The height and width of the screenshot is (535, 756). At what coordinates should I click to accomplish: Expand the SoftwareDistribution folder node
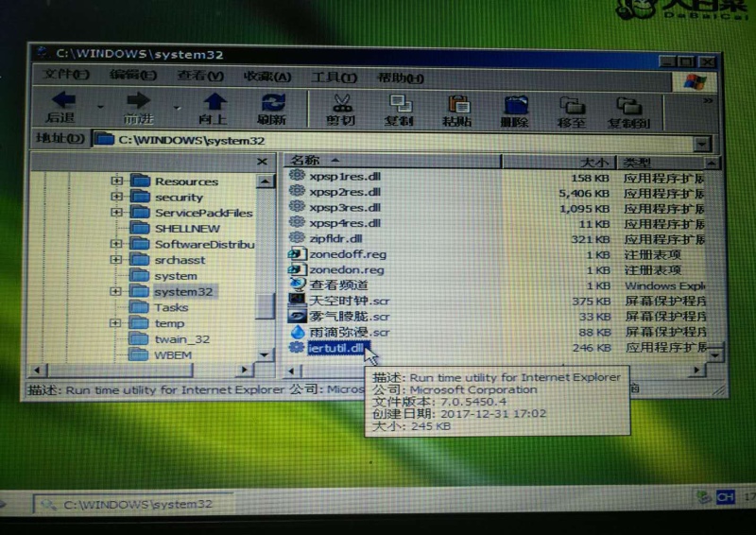click(x=115, y=244)
